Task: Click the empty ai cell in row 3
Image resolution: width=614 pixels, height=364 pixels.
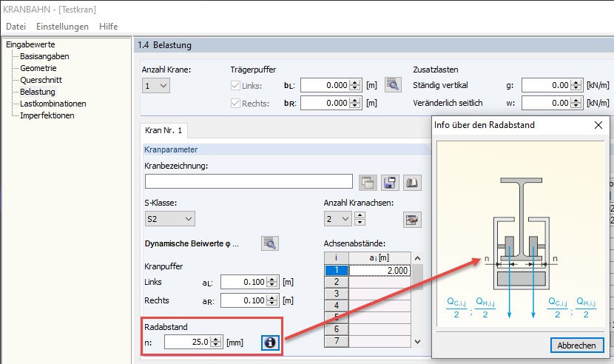Action: (x=379, y=294)
